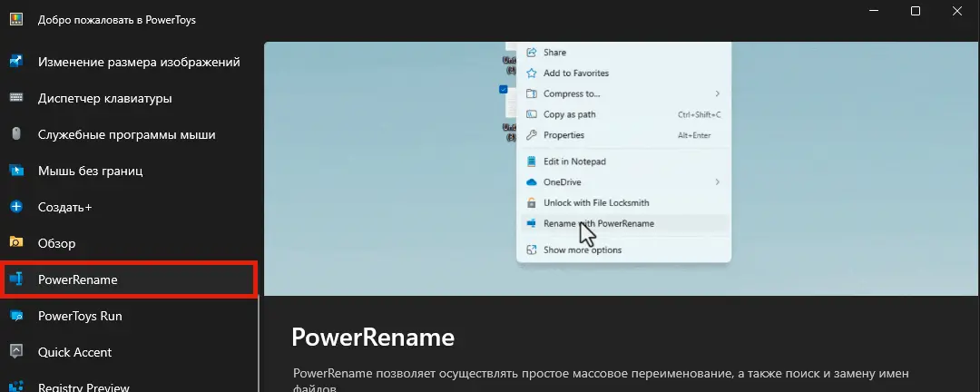Click the mouse utilities icon
This screenshot has width=980, height=392.
pos(15,134)
